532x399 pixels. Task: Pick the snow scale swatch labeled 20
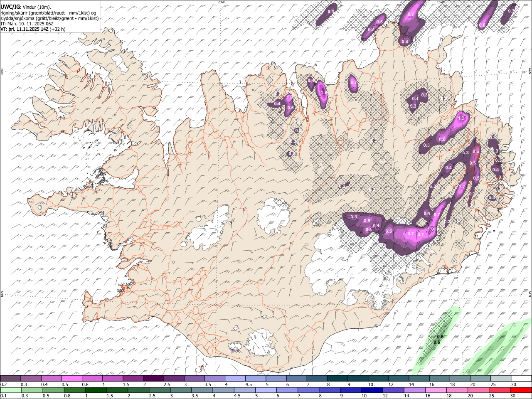(x=480, y=379)
